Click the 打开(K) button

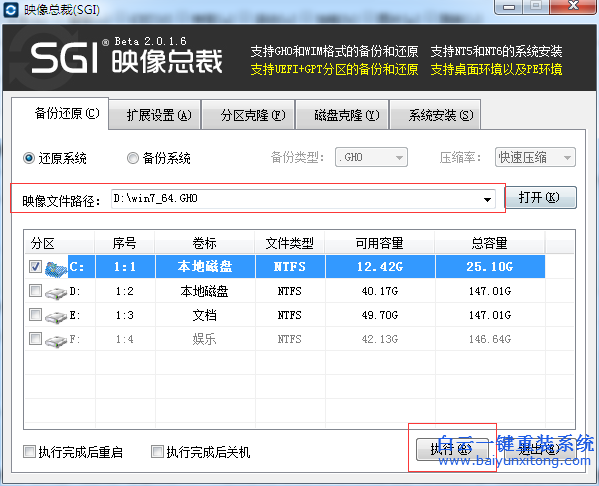pos(541,198)
